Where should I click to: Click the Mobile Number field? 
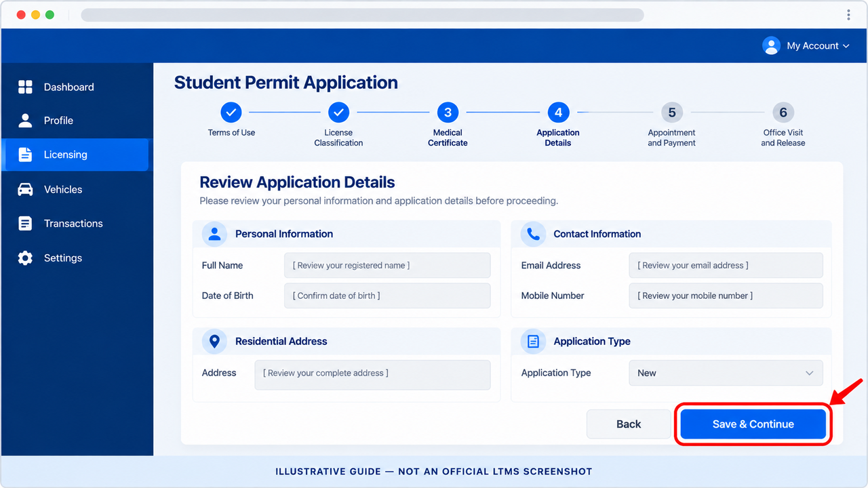click(x=726, y=296)
